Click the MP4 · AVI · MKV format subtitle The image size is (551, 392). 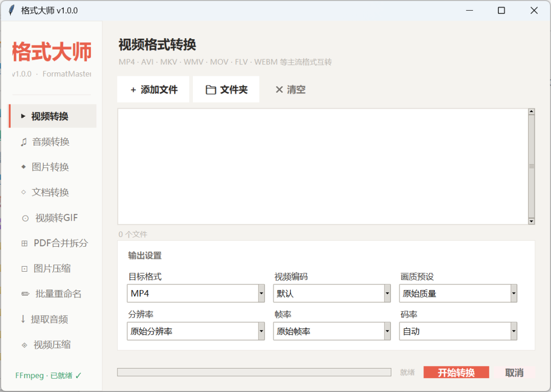pos(226,62)
